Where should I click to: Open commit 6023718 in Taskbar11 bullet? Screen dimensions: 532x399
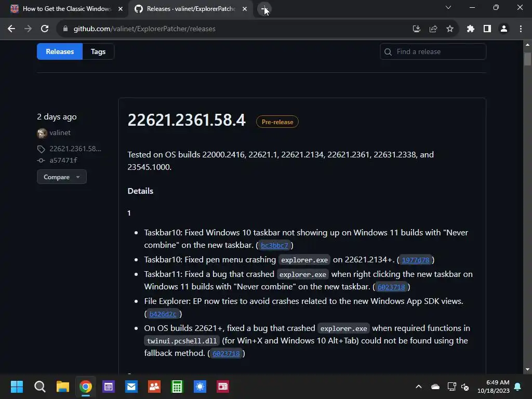pos(391,287)
